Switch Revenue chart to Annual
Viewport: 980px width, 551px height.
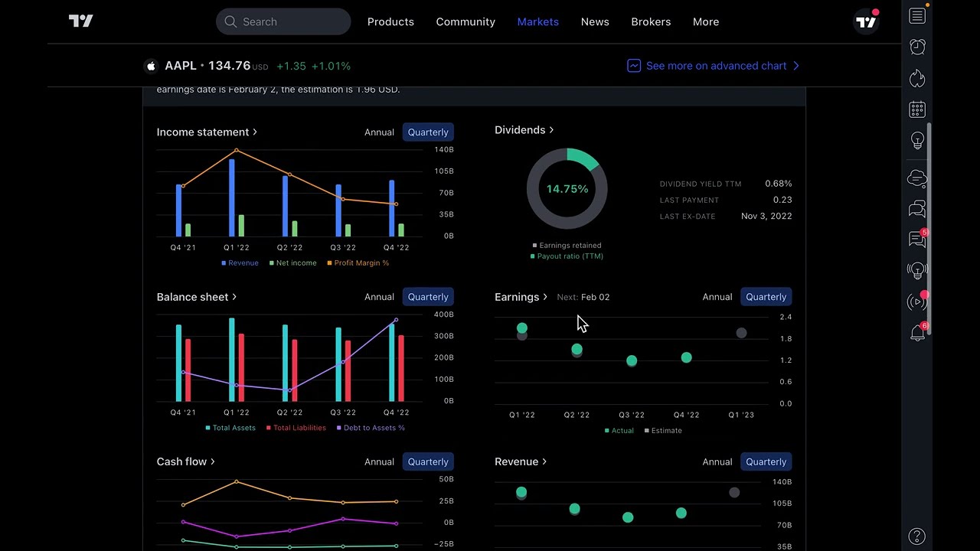click(717, 461)
